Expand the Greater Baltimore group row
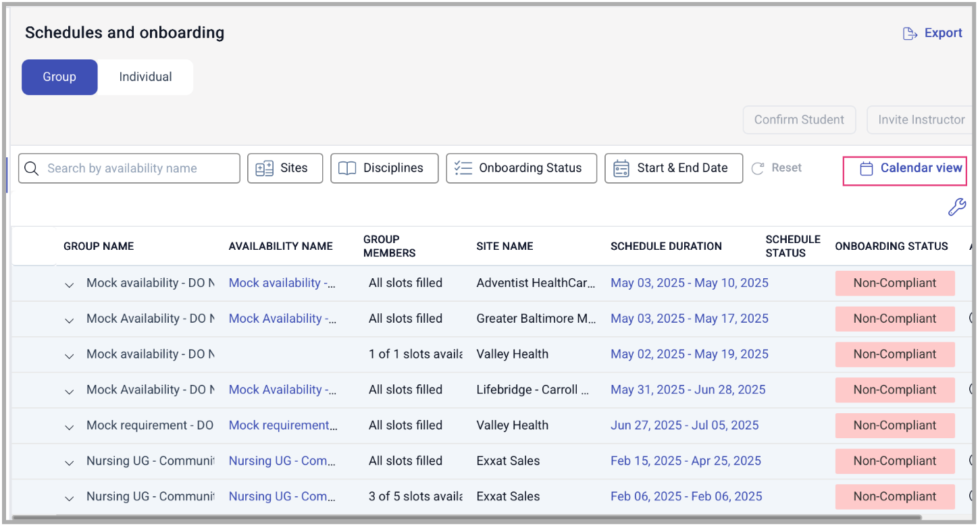 [69, 320]
